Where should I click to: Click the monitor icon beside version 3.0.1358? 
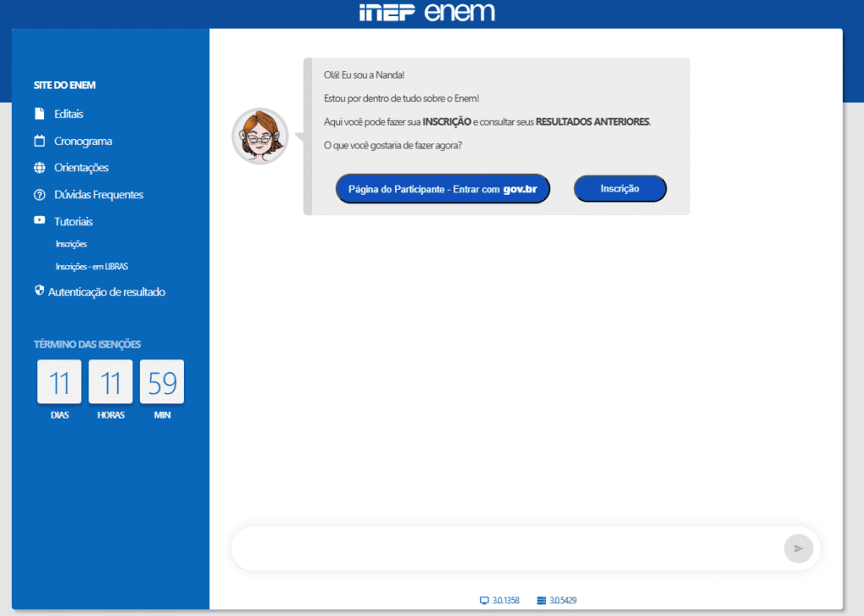pyautogui.click(x=483, y=600)
